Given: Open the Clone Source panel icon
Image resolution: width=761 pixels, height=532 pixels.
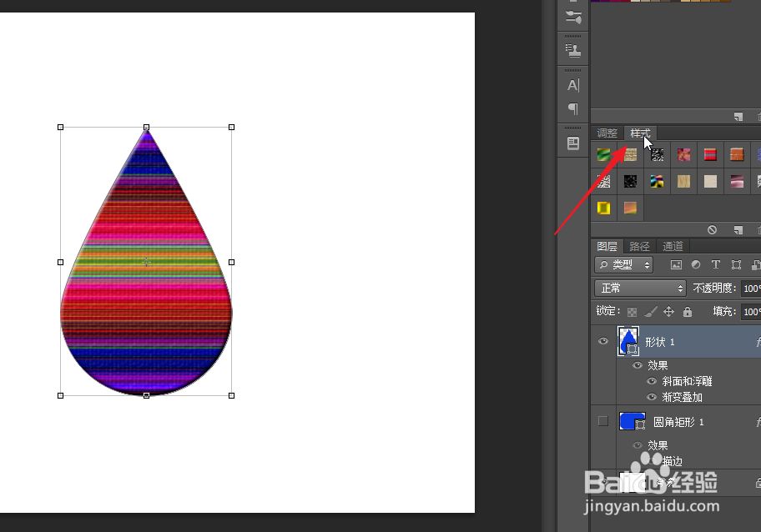Looking at the screenshot, I should [573, 50].
